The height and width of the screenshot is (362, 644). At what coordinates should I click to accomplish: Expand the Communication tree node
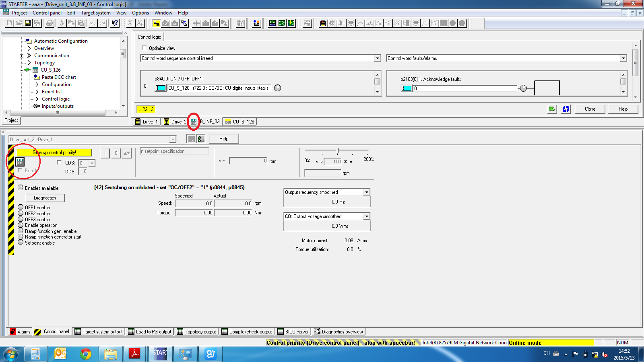22,56
